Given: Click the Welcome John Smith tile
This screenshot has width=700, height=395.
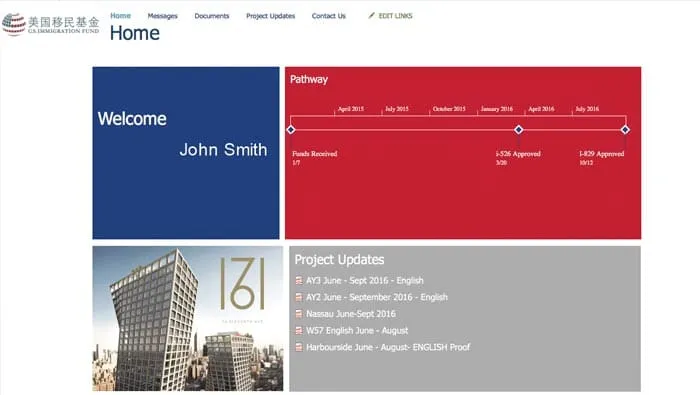Looking at the screenshot, I should pyautogui.click(x=186, y=153).
